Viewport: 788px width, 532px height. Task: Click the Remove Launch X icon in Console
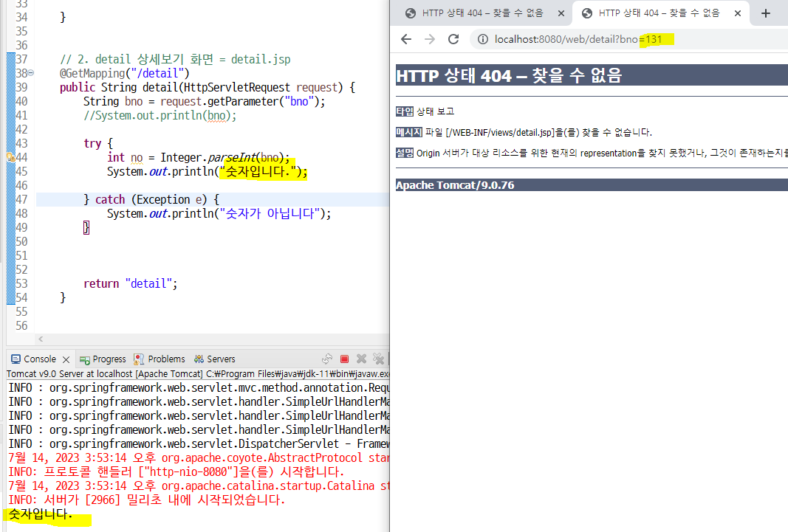(x=361, y=359)
